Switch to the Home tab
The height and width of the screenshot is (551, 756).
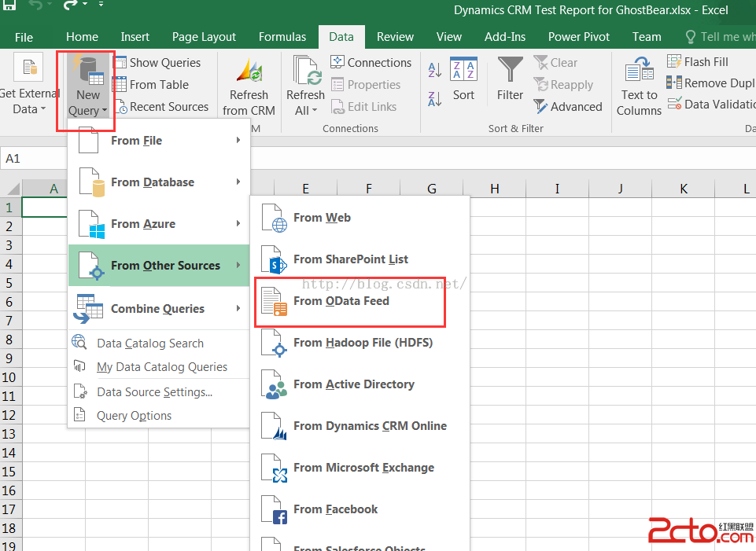[82, 37]
